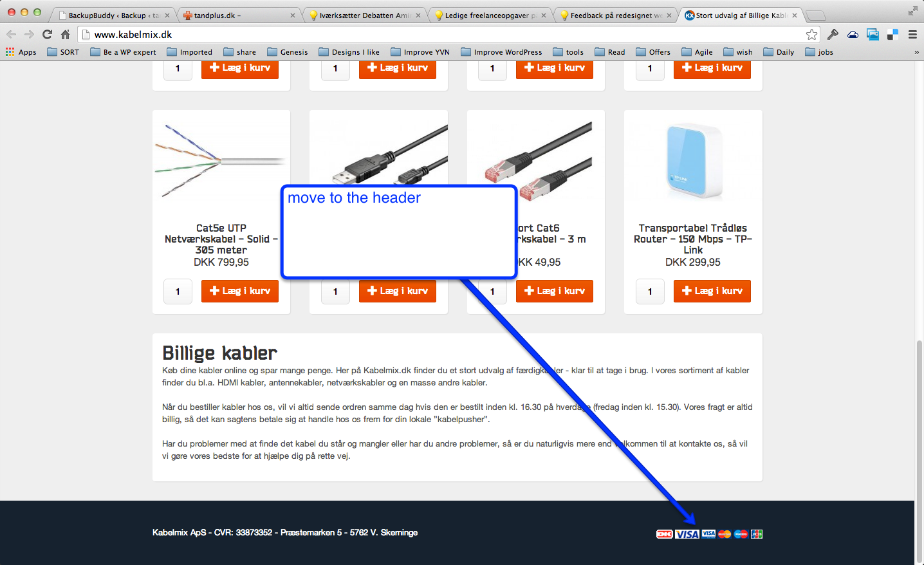
Task: Open the Genesis bookmark folder
Action: pyautogui.click(x=288, y=52)
